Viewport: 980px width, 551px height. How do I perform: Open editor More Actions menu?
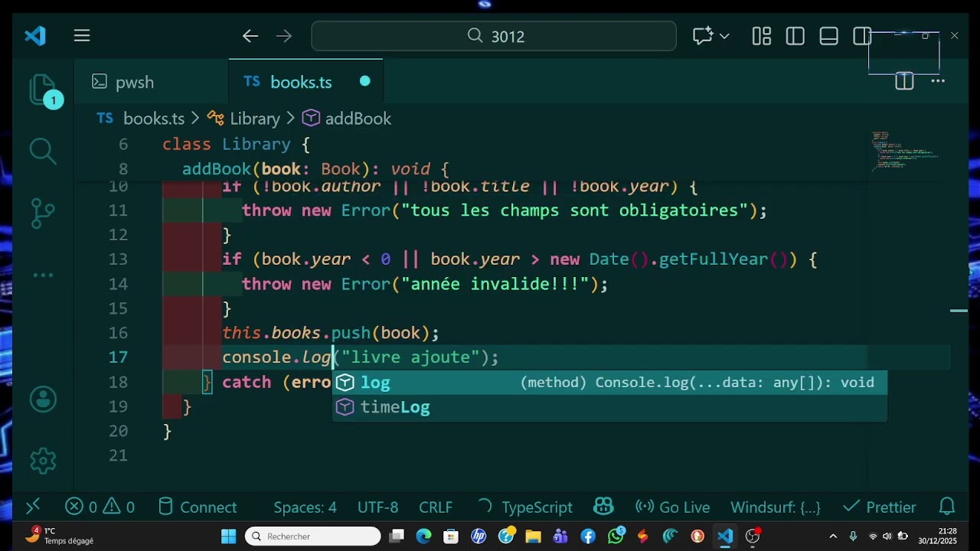click(938, 81)
